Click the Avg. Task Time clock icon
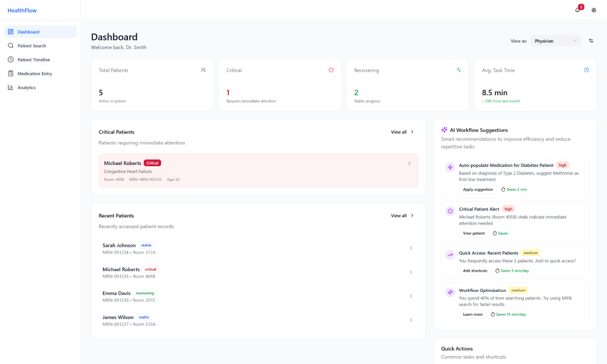The image size is (607, 364). [586, 70]
